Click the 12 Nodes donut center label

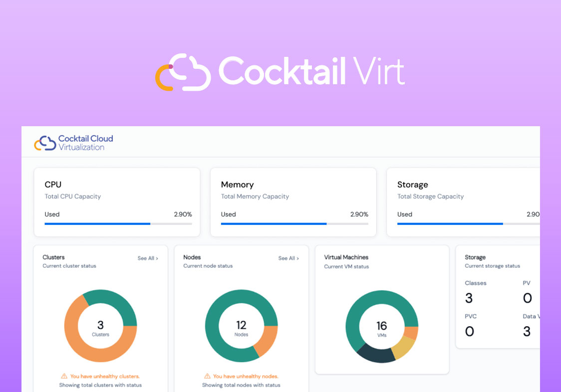[x=241, y=328]
